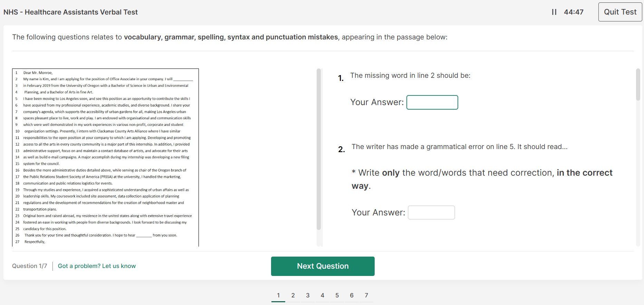The width and height of the screenshot is (644, 305).
Task: Go to question page 1
Action: 278,295
